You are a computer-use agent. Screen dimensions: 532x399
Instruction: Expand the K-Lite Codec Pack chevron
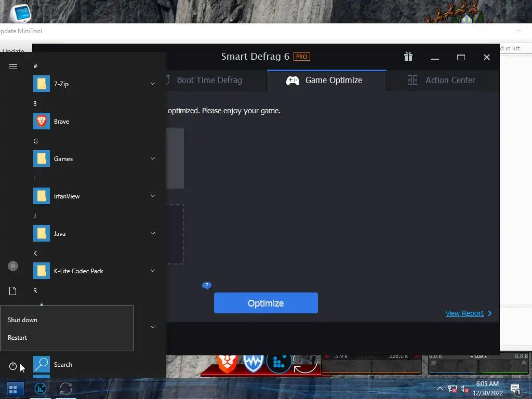pyautogui.click(x=153, y=270)
